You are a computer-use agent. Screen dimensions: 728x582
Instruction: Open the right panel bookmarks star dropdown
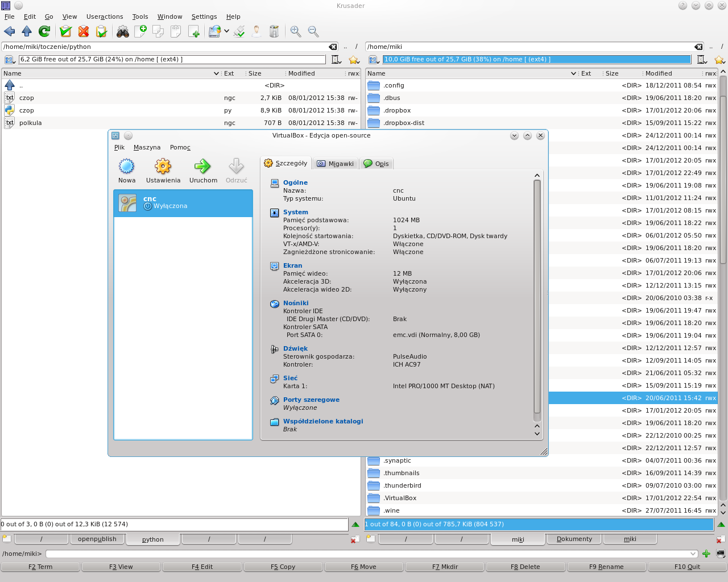[719, 60]
